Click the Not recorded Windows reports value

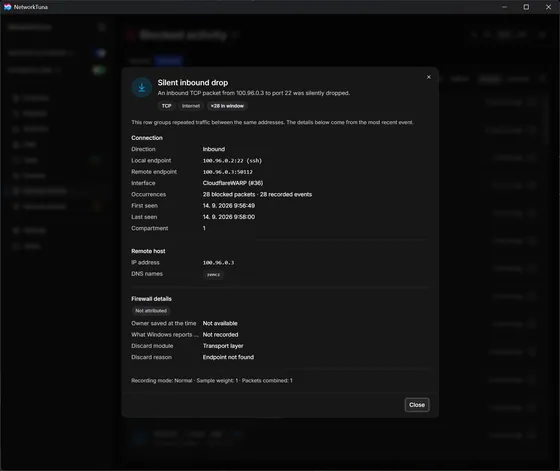[x=220, y=335]
